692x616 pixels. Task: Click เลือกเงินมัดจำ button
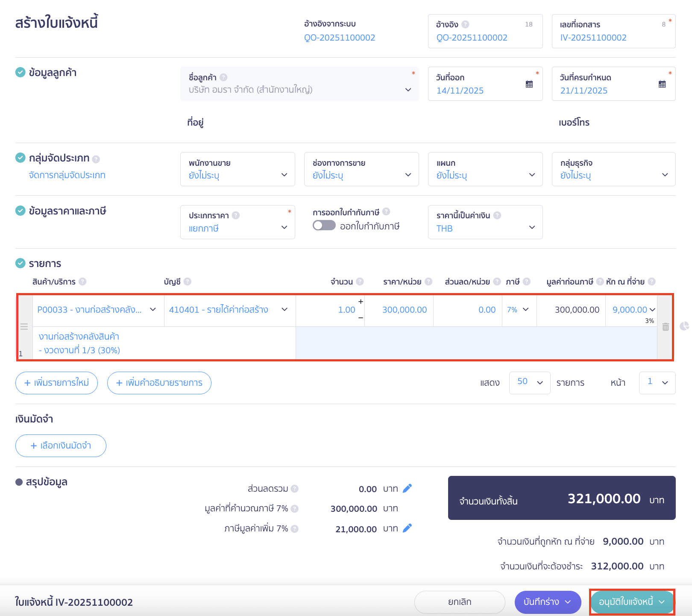click(61, 446)
